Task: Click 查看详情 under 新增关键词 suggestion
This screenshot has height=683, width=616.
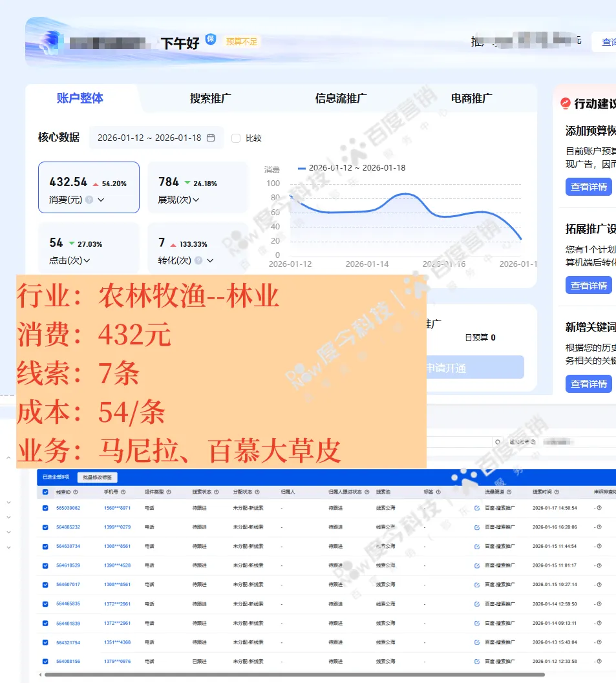Action: 589,384
